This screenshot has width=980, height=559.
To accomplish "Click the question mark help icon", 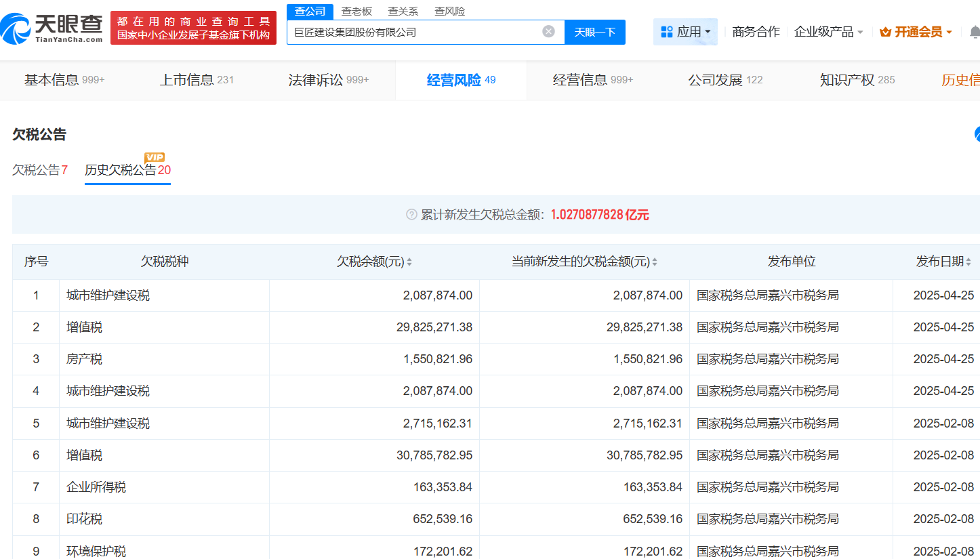I will (411, 215).
